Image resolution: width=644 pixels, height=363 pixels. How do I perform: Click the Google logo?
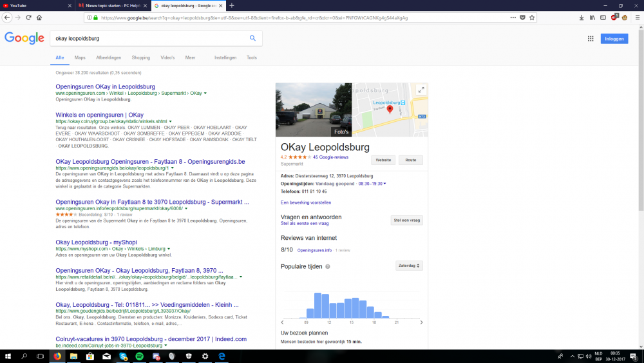point(24,38)
